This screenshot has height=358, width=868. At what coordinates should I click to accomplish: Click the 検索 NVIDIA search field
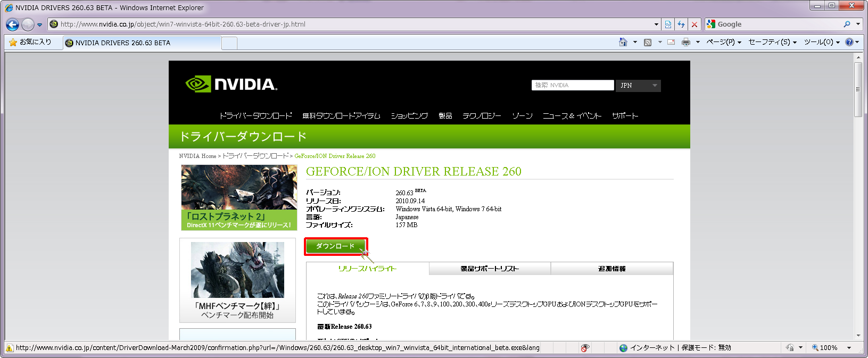[x=573, y=86]
